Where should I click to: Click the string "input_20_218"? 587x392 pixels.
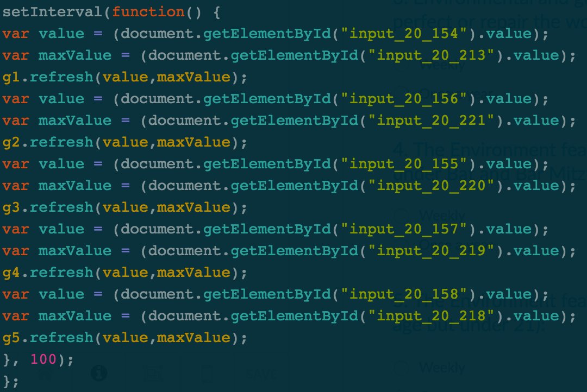431,315
